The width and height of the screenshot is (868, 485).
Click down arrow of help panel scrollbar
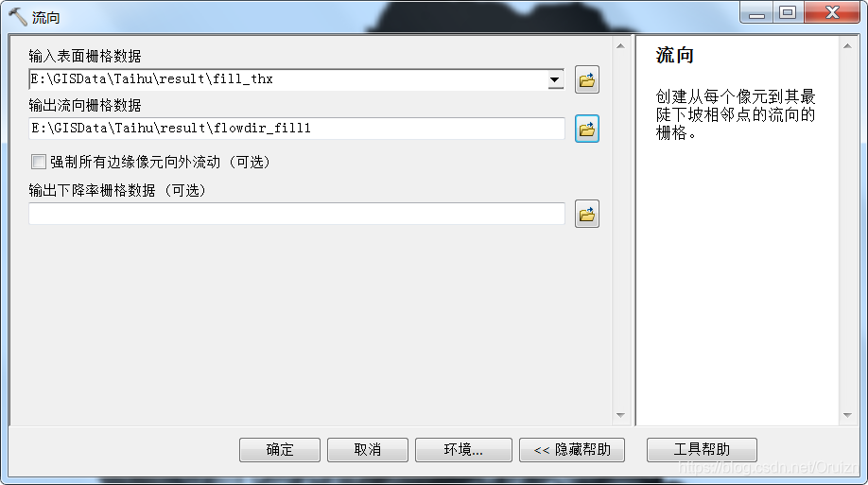(x=847, y=415)
